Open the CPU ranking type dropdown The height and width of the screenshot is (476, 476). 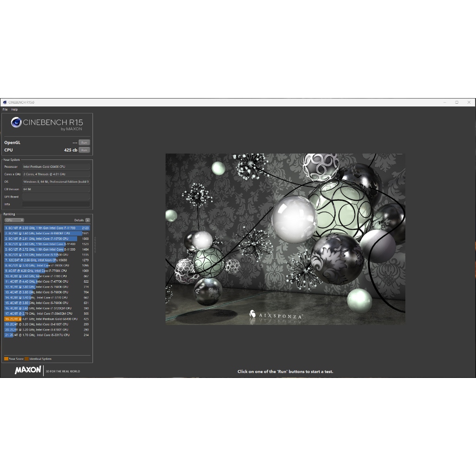[14, 220]
